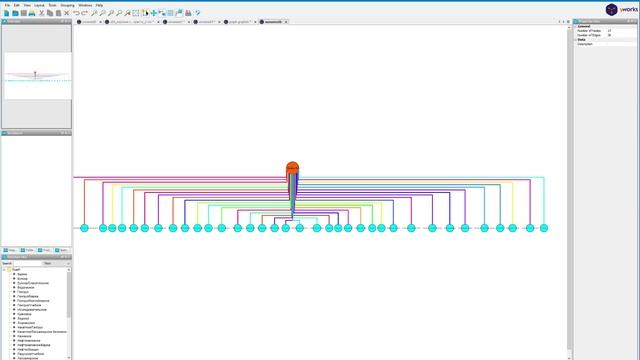Click the Cut scissors icon
The width and height of the screenshot is (640, 360).
(41, 13)
